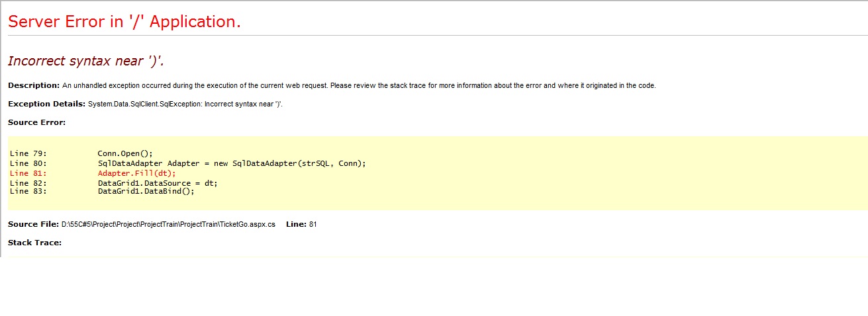Click the DataGrid1.DataBind(); code line

click(x=146, y=191)
